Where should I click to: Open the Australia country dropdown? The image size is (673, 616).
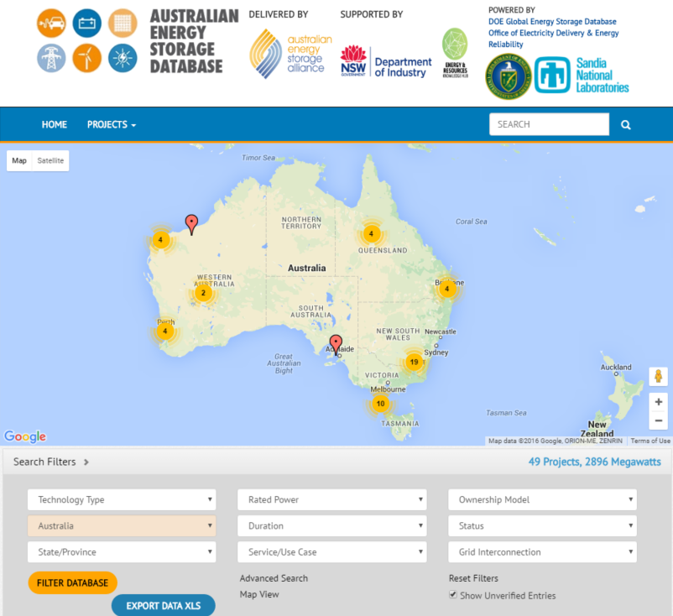[122, 526]
